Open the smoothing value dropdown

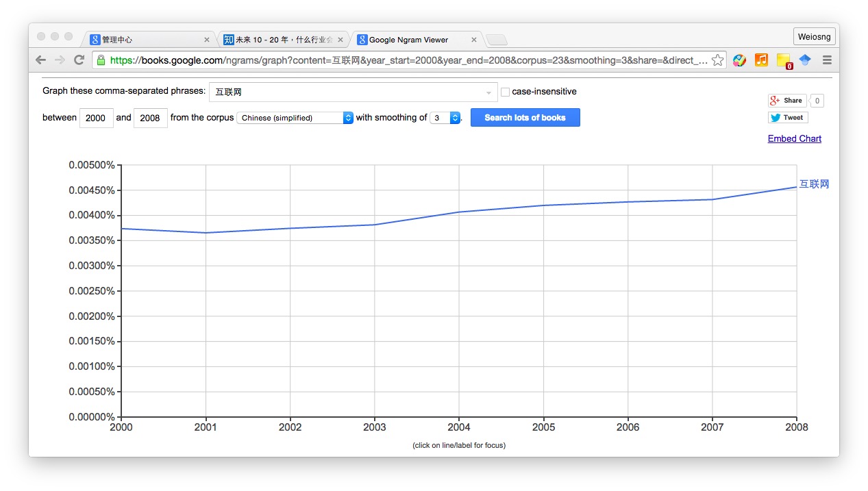point(445,118)
